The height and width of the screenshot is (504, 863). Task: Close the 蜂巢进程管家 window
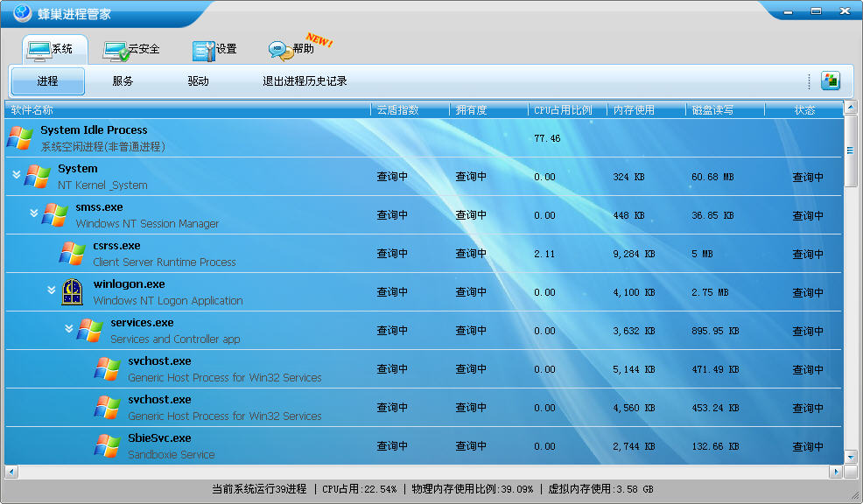click(845, 11)
